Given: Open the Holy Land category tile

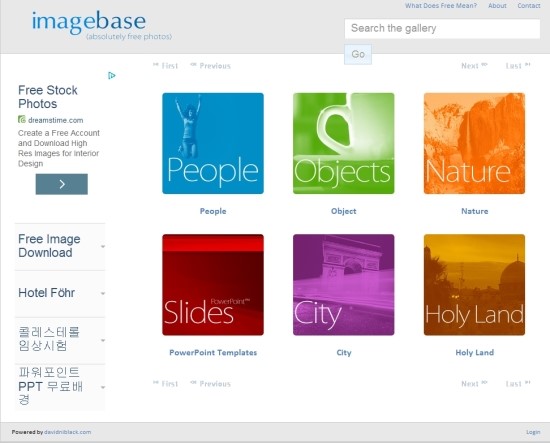Looking at the screenshot, I should pyautogui.click(x=475, y=285).
